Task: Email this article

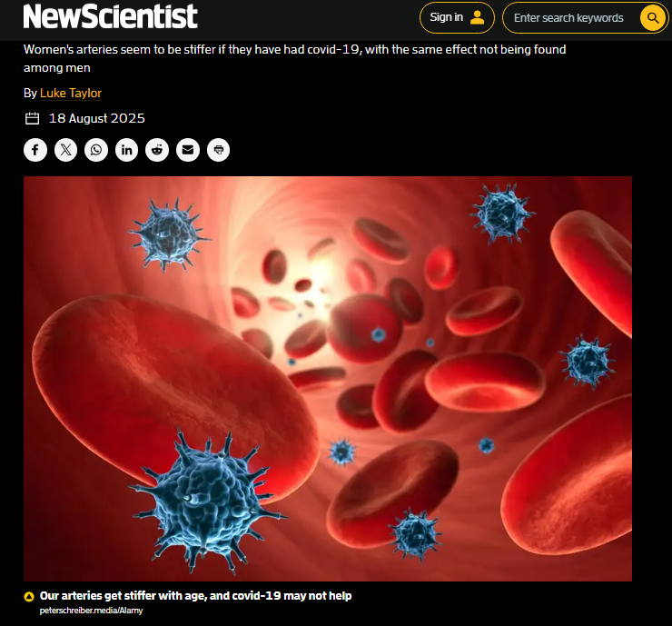Action: pos(188,150)
